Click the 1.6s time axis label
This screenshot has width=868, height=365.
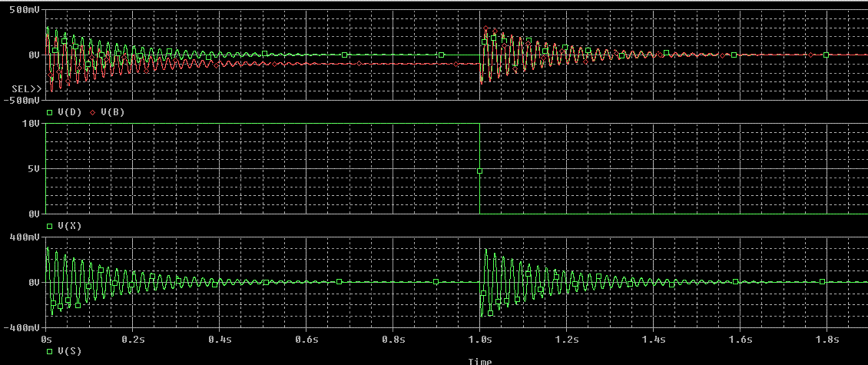(740, 338)
